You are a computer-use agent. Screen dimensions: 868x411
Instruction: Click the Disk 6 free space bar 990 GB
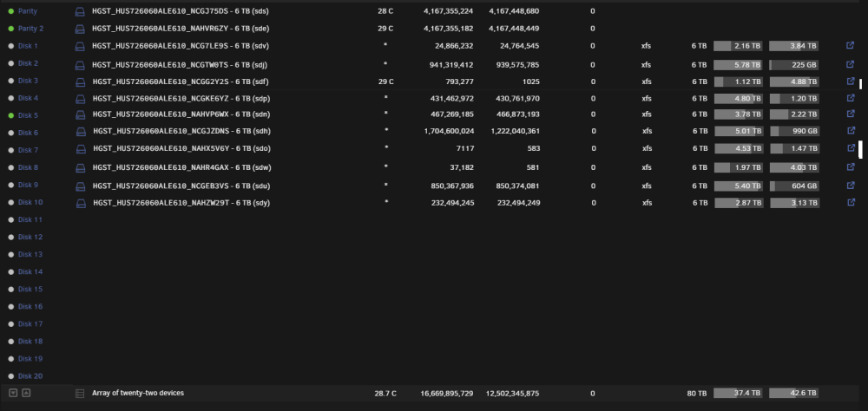coord(795,131)
